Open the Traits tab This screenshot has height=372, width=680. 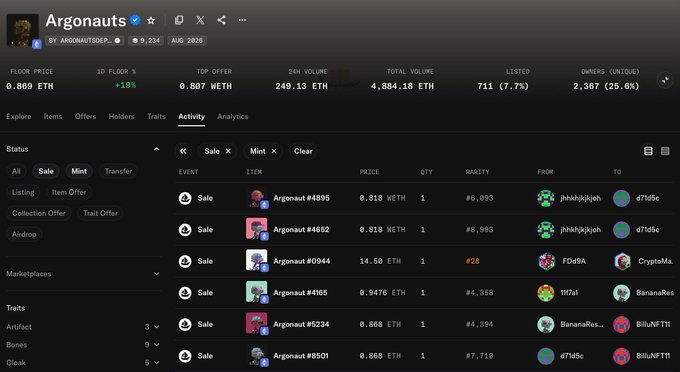pyautogui.click(x=156, y=116)
